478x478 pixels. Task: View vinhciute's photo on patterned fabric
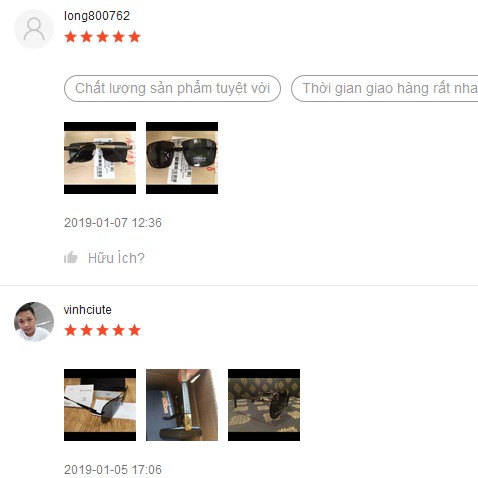click(264, 405)
